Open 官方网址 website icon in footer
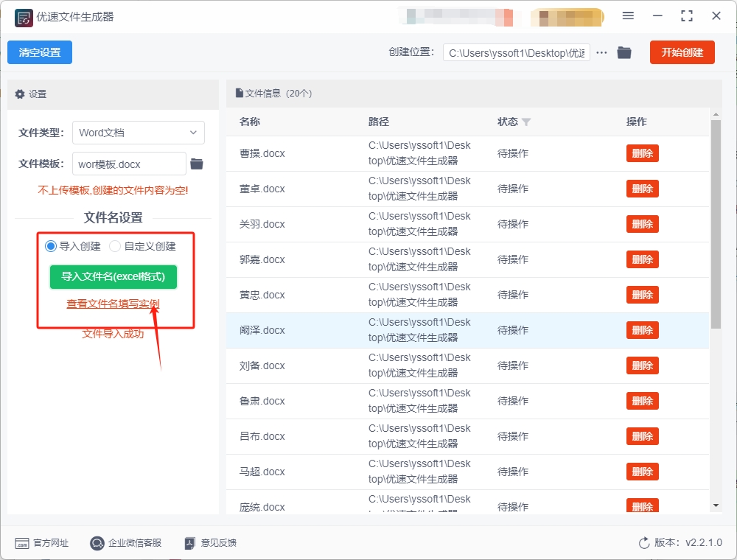 click(x=22, y=543)
